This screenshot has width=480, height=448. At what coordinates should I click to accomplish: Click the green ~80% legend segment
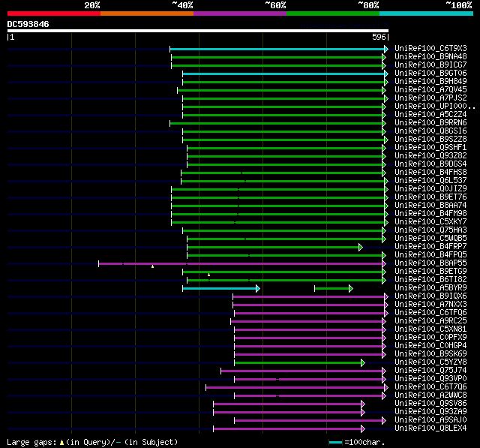click(333, 14)
